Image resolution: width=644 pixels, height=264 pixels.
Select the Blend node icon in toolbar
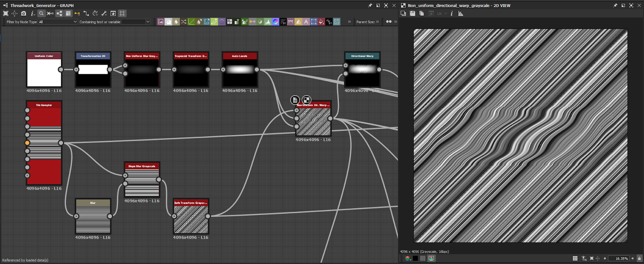(x=168, y=22)
